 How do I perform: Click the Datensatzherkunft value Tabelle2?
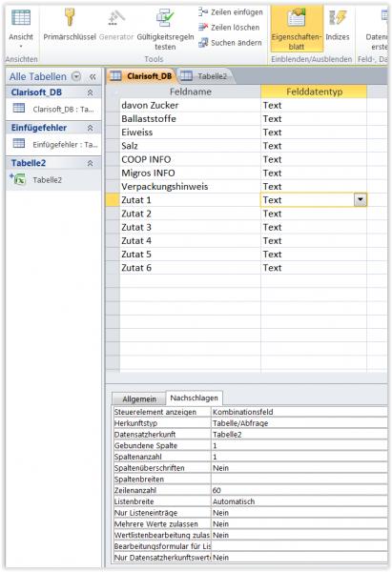coord(299,435)
